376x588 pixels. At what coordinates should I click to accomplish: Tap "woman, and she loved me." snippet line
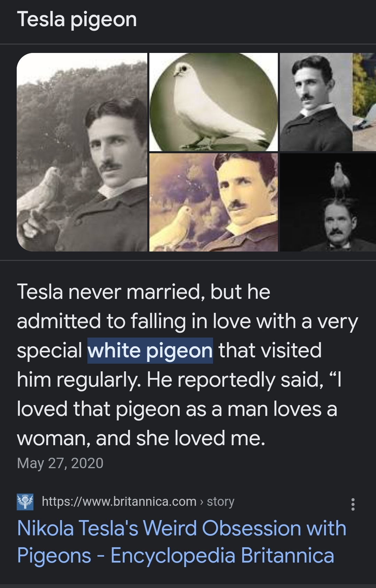click(141, 438)
